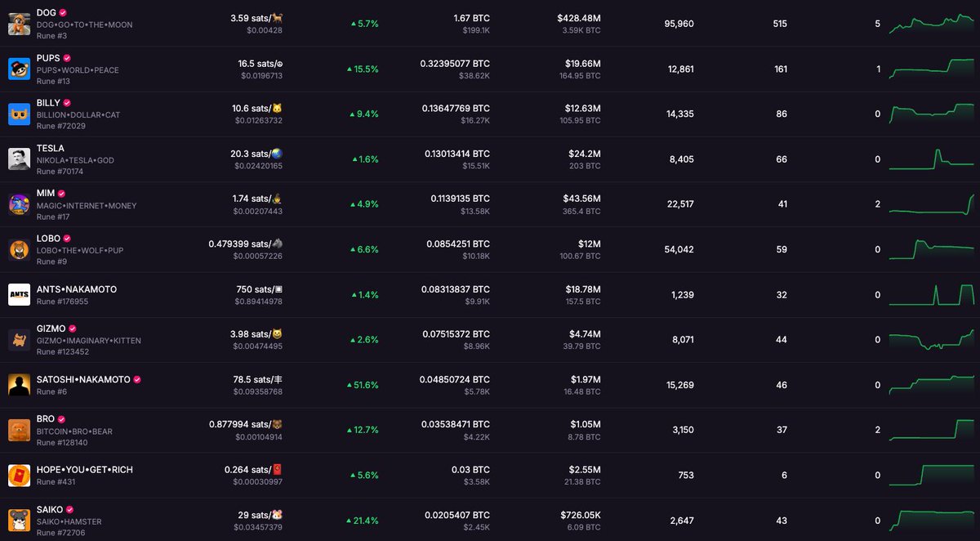Open the GIZMO price sparkline chart
The image size is (980, 541).
tap(932, 339)
